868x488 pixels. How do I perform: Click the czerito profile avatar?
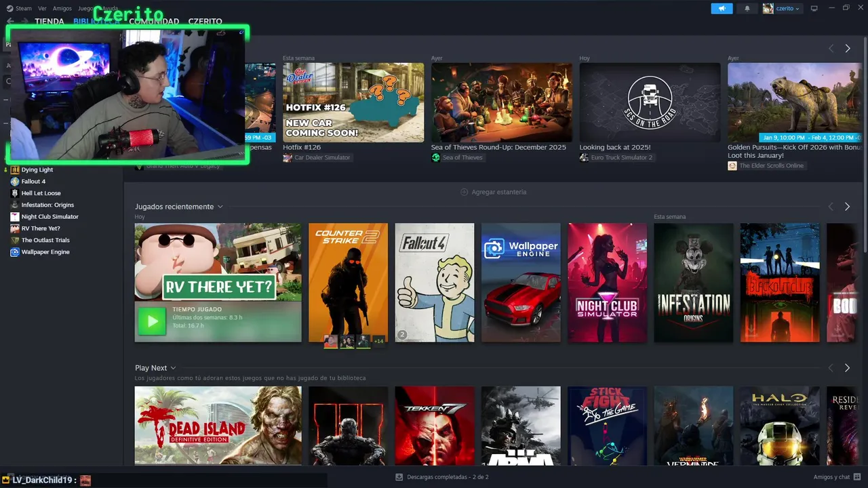pyautogui.click(x=768, y=8)
